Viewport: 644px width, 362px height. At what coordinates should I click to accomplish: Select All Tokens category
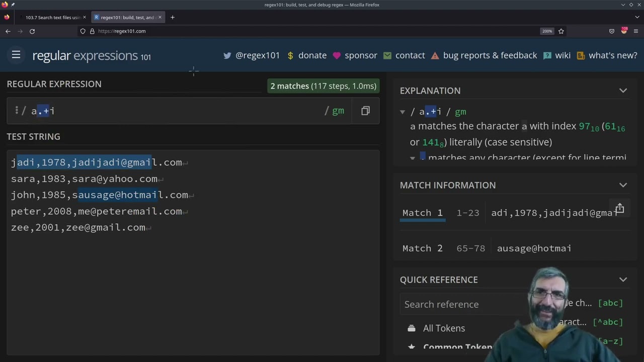coord(444,328)
